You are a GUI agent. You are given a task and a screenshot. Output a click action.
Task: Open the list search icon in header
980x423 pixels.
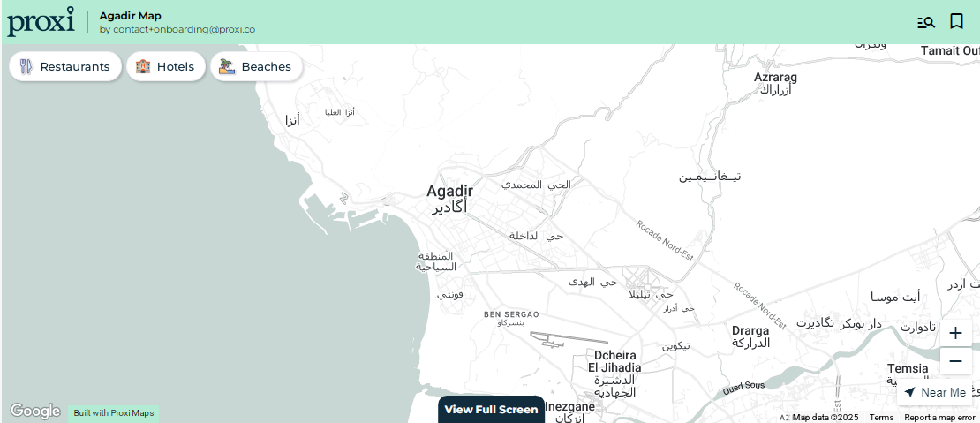point(925,22)
